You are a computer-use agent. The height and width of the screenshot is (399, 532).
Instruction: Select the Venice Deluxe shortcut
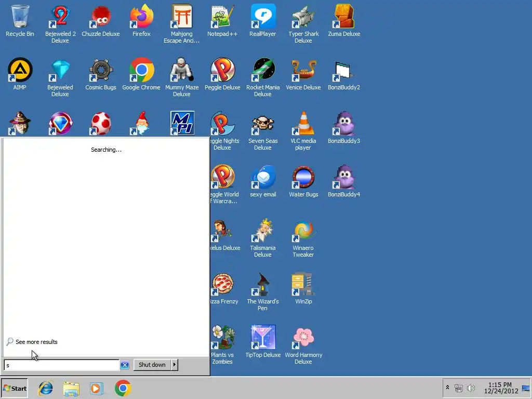coord(303,74)
